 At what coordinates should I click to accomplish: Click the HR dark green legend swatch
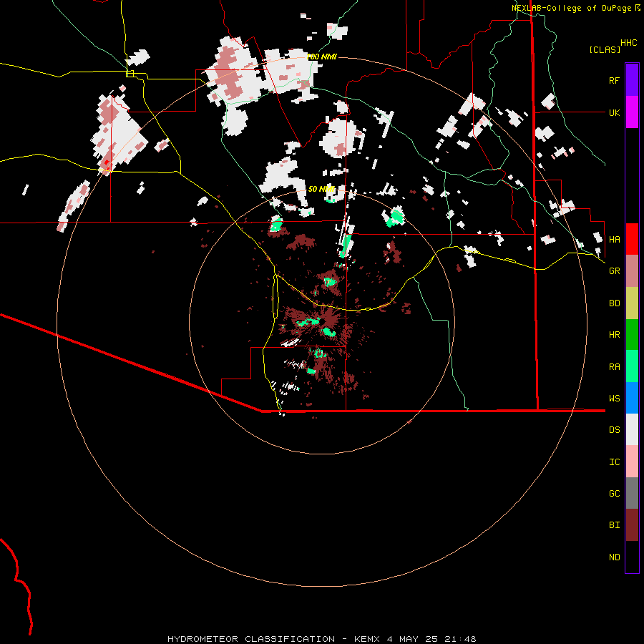(632, 335)
